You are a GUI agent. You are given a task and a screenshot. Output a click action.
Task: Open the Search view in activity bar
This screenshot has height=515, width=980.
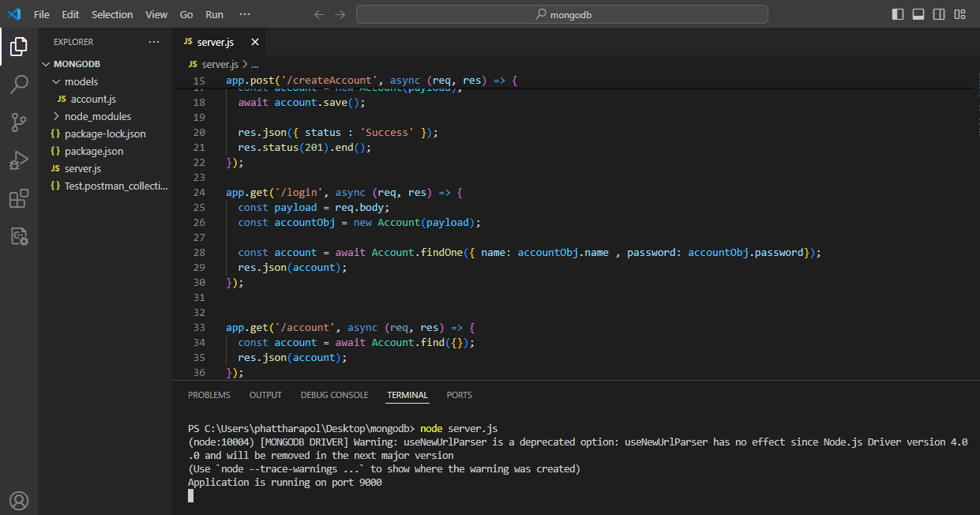[x=19, y=85]
